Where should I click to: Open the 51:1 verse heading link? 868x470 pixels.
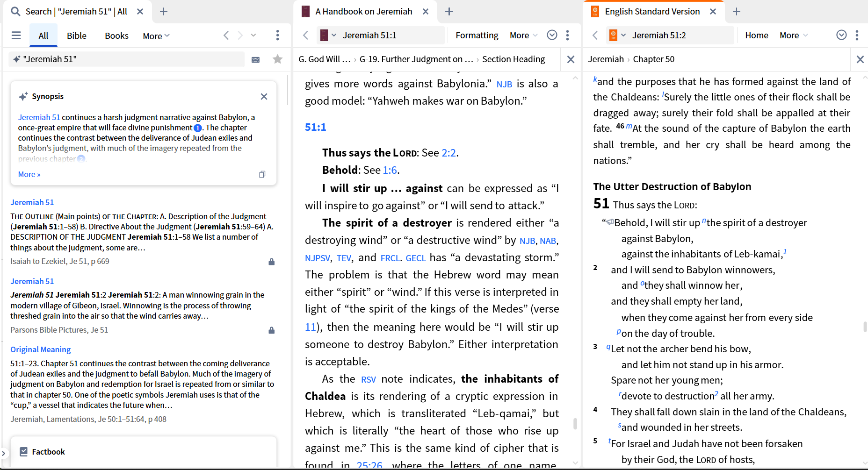[x=316, y=127]
